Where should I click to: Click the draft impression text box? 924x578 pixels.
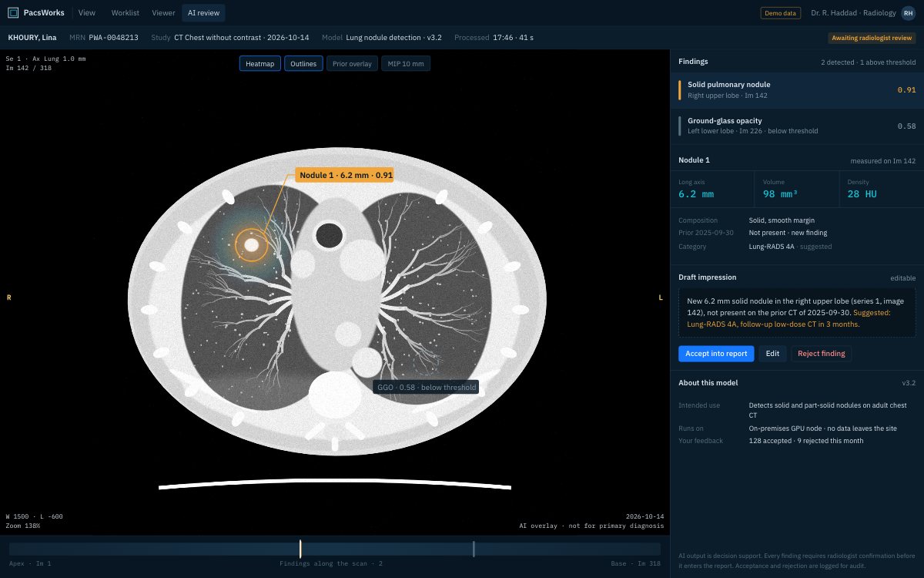pyautogui.click(x=797, y=313)
